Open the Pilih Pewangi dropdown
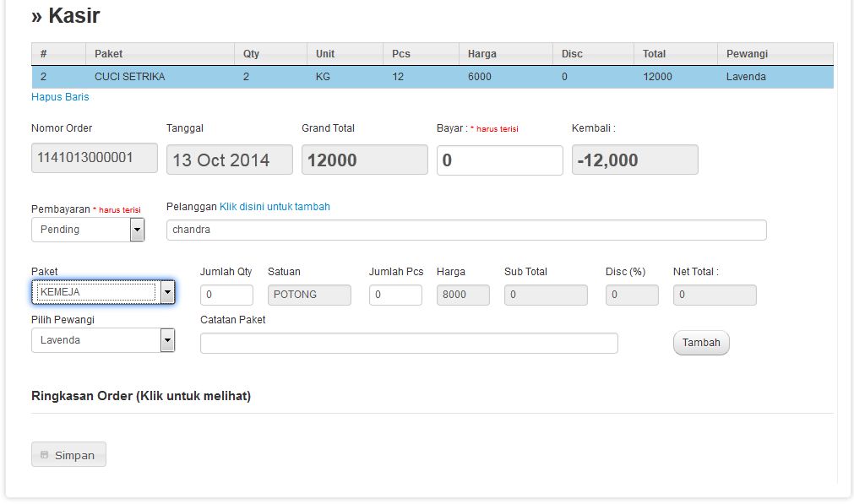 point(103,340)
